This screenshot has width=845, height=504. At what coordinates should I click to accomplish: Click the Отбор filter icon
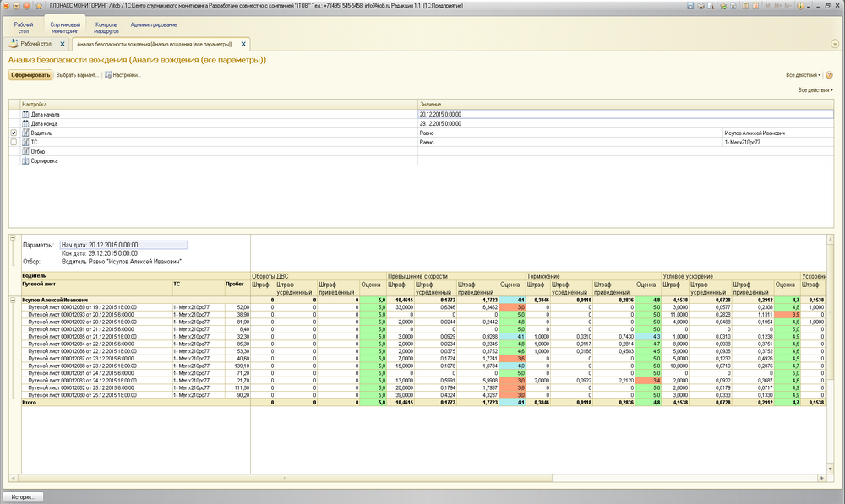25,151
